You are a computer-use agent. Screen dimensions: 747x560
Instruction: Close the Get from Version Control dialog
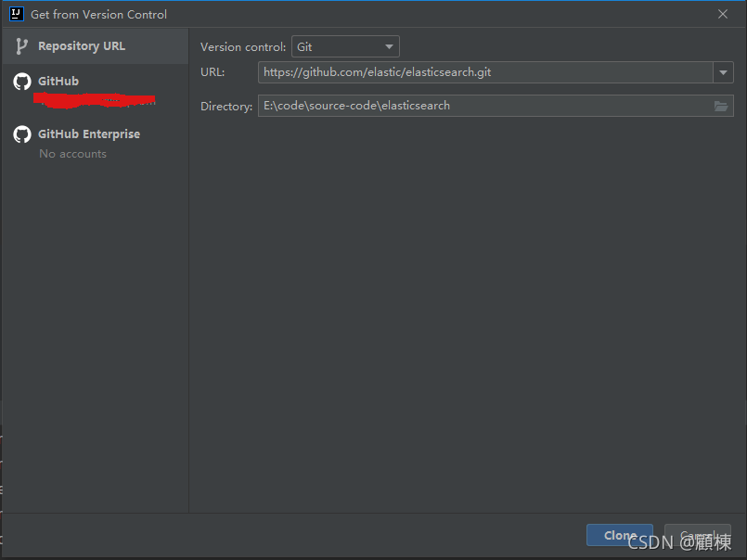click(x=723, y=14)
